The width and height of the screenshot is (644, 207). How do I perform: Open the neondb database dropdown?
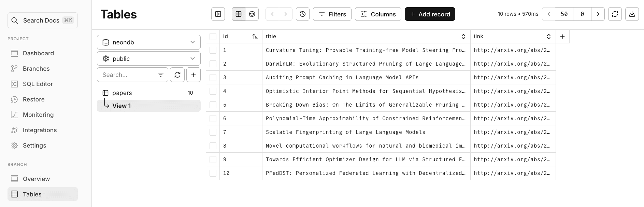(x=149, y=42)
